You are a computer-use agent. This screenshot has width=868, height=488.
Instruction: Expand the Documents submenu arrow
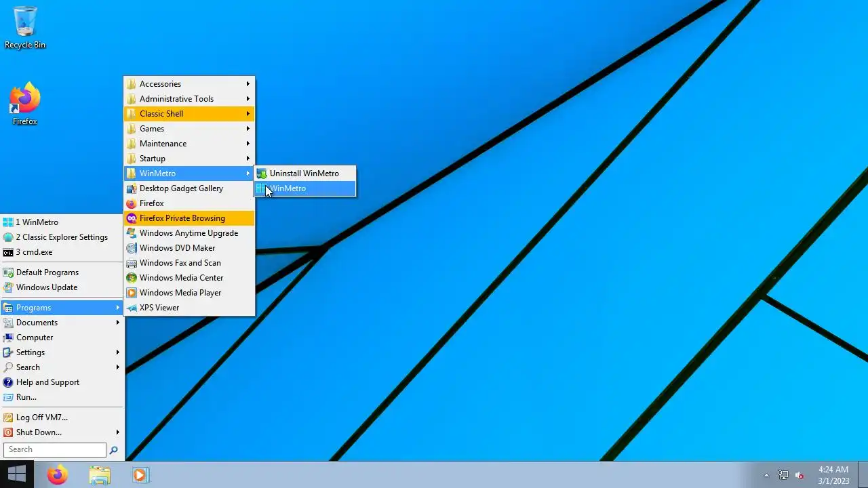click(118, 323)
